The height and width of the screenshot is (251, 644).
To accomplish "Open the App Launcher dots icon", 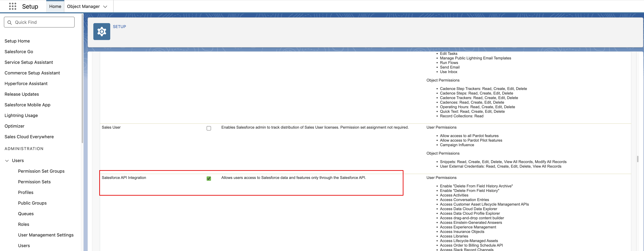I will pyautogui.click(x=12, y=6).
